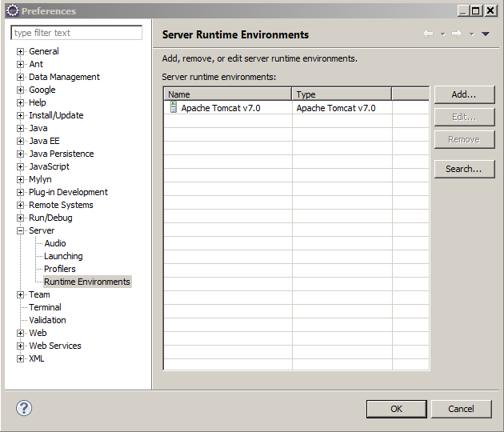Expand the XML node
This screenshot has width=504, height=432.
(20, 358)
